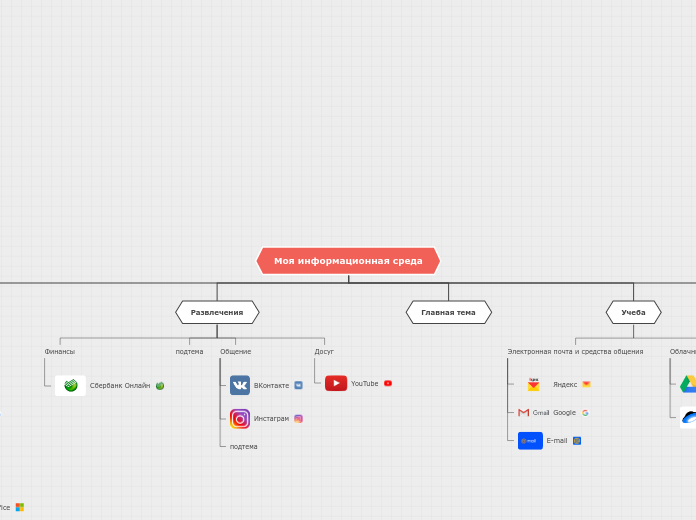Click the "Главная тема" node
This screenshot has height=520, width=696.
(x=448, y=312)
